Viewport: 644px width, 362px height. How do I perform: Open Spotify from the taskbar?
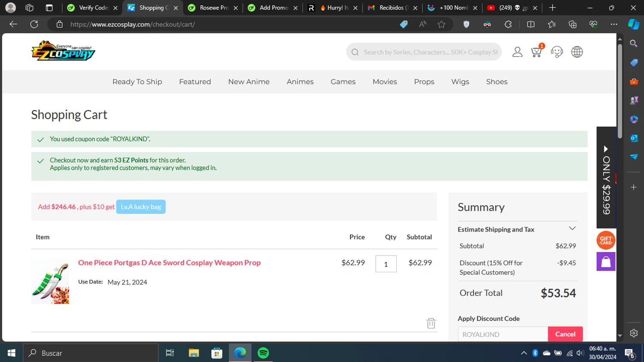click(263, 353)
